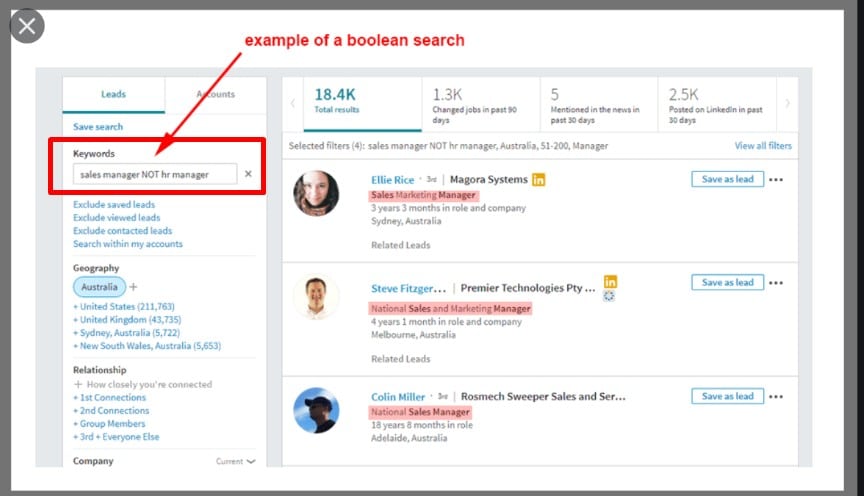Show Related Leads under Steve Fitzgerald

[x=401, y=359]
